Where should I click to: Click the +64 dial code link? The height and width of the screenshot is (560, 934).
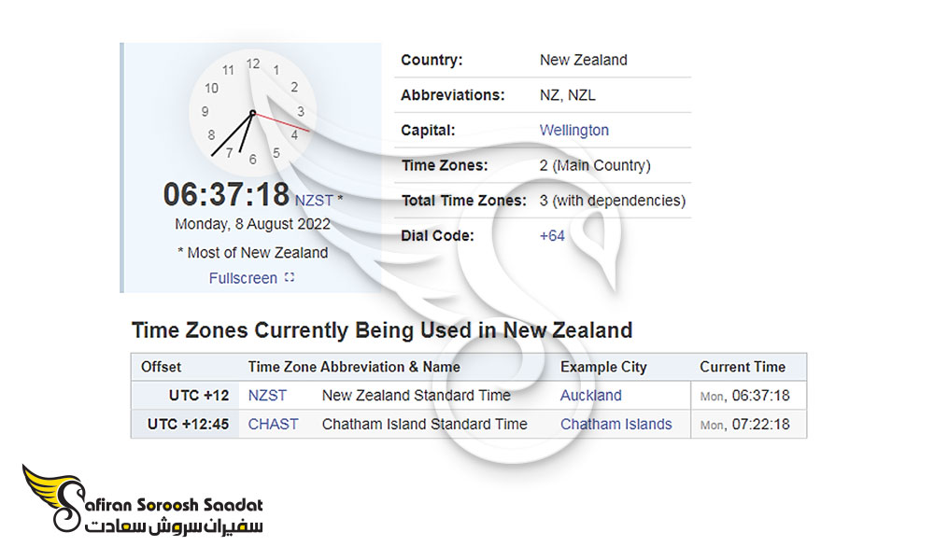(552, 235)
